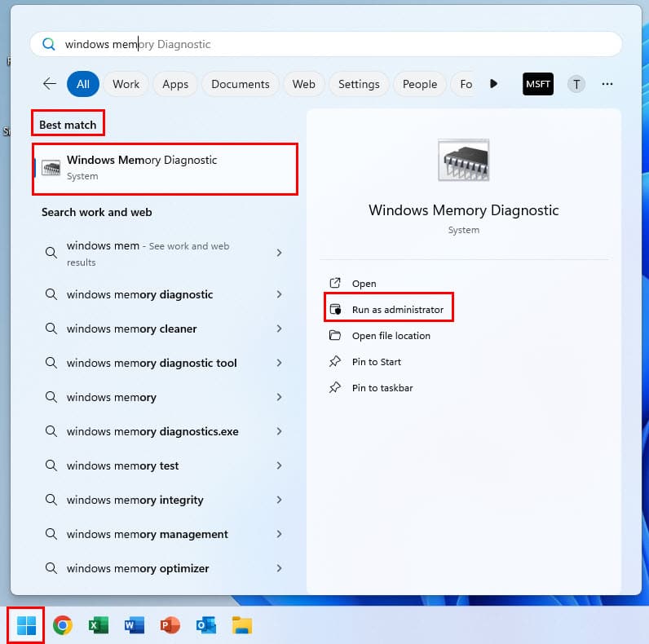Image resolution: width=649 pixels, height=644 pixels.
Task: Select 'windows memory diagnostics.exe' suggestion
Action: (x=152, y=431)
